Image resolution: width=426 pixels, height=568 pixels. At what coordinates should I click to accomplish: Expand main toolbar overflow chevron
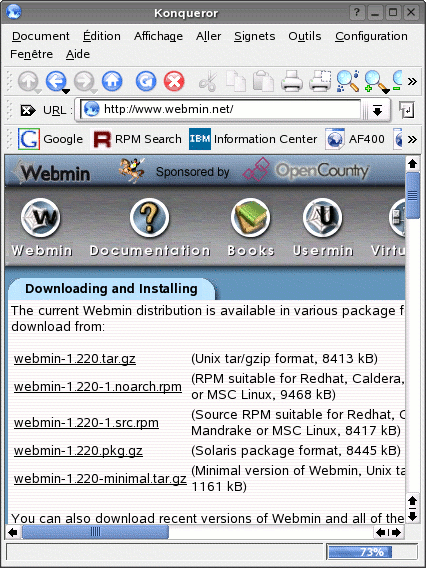[412, 81]
